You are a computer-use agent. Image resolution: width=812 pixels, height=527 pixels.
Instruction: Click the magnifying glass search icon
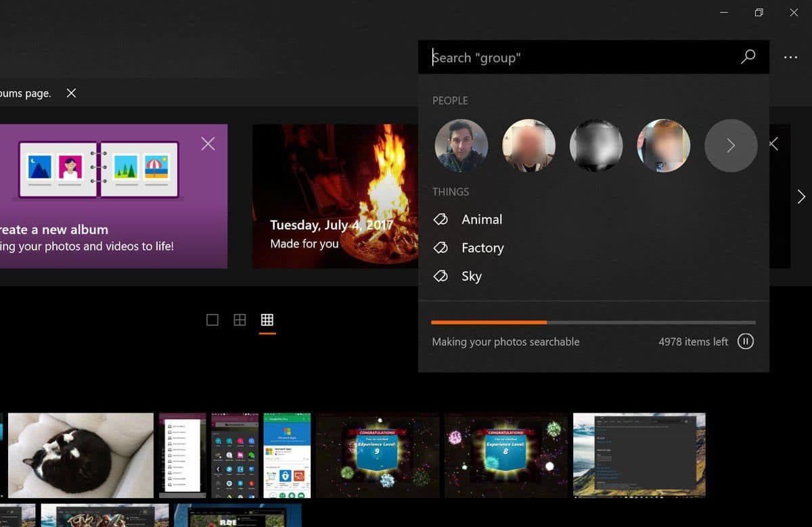748,58
